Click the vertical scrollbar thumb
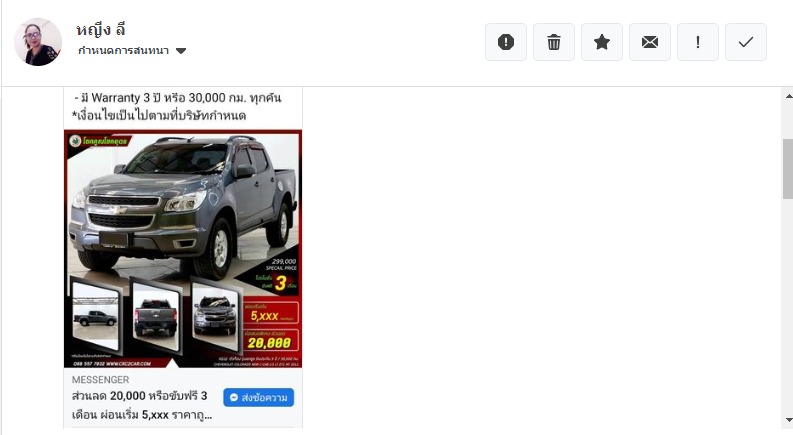This screenshot has width=793, height=435. click(788, 169)
